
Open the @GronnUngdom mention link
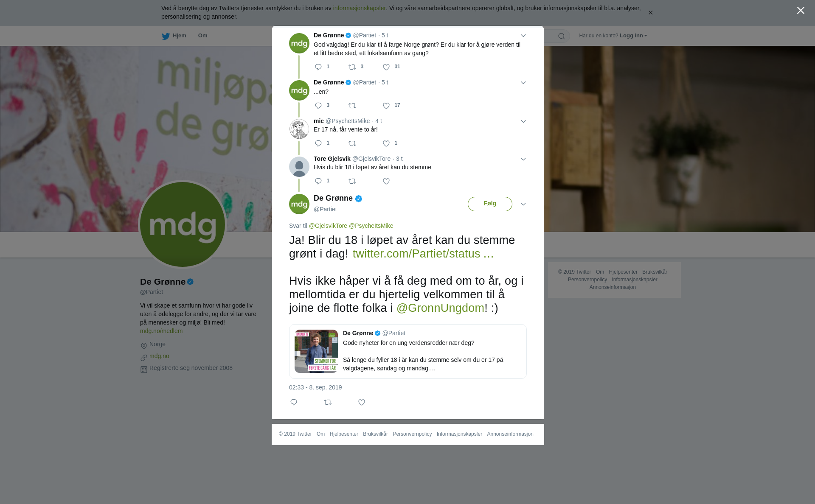tap(440, 308)
